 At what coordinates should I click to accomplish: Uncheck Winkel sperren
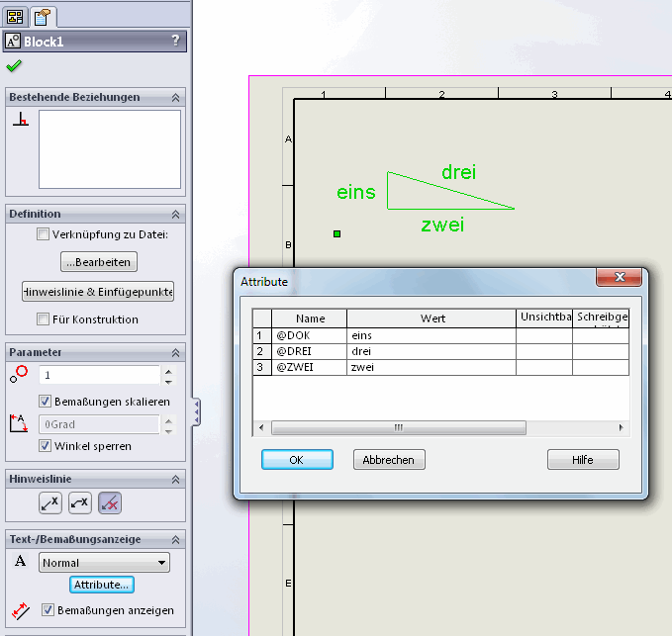pos(45,446)
